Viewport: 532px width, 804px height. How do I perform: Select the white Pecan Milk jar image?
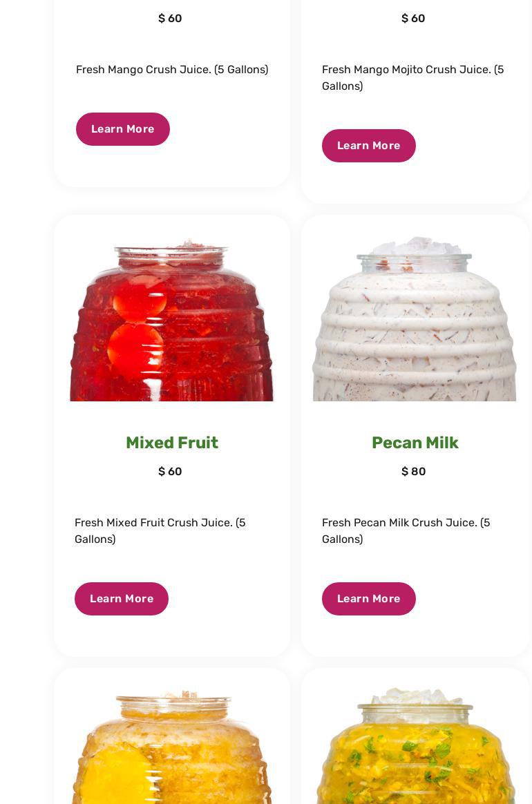click(x=415, y=318)
